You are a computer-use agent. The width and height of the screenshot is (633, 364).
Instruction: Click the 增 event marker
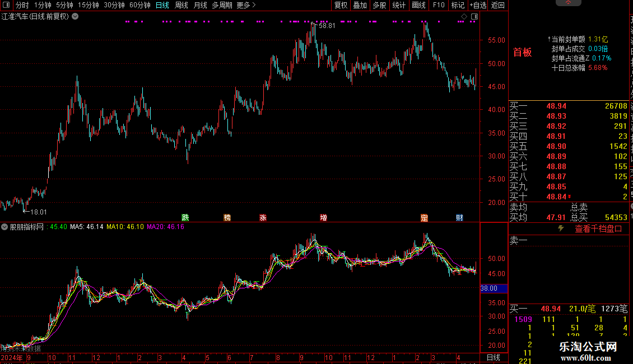323,217
